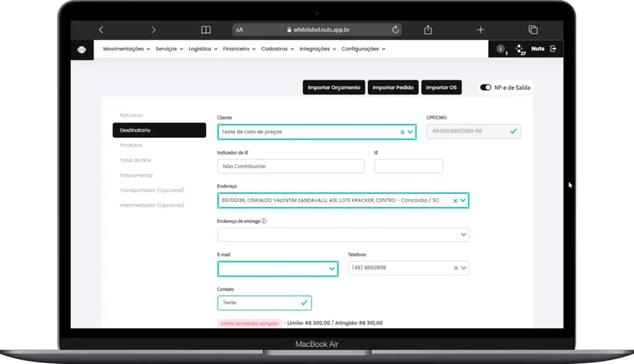Clear the Endereço selection with the X
The width and height of the screenshot is (634, 364).
tap(455, 201)
